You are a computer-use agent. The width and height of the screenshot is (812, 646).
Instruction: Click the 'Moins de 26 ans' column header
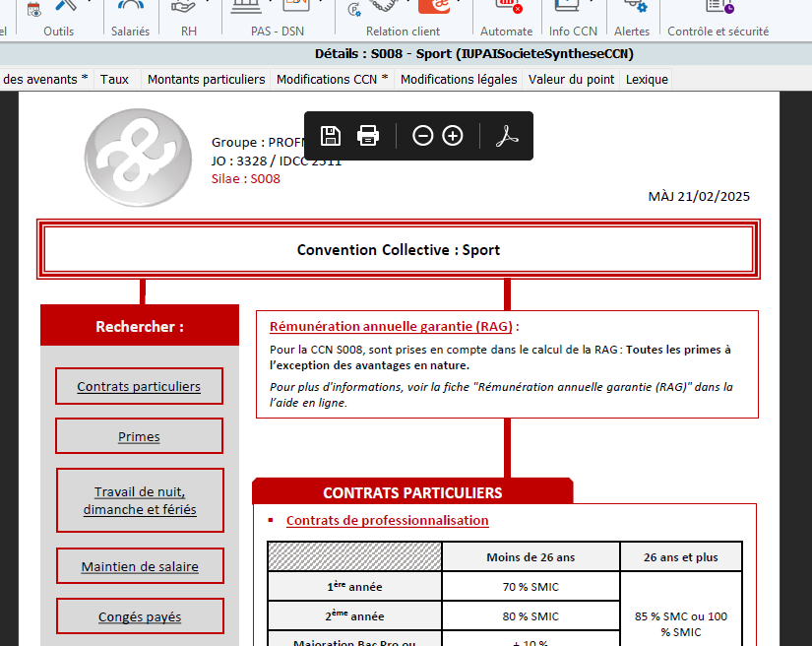(x=531, y=557)
